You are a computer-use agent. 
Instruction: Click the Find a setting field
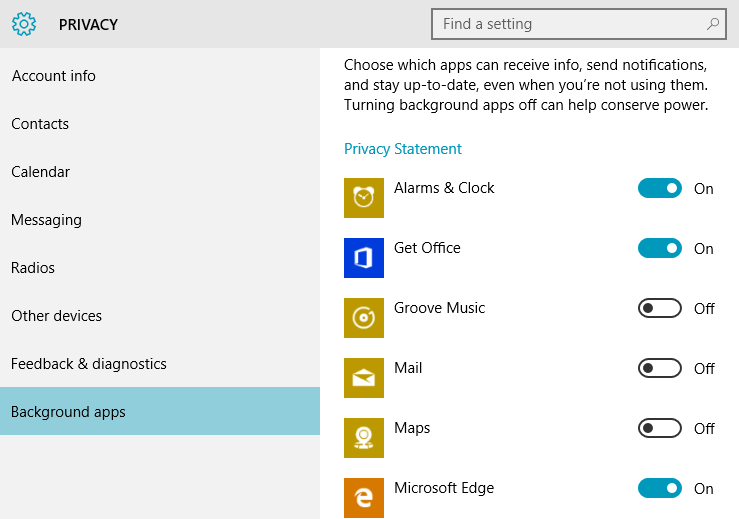click(579, 24)
